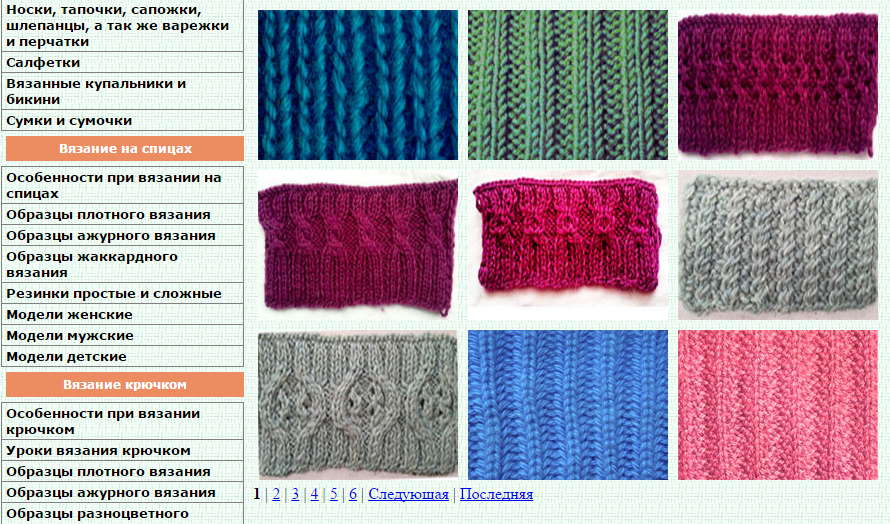Open Особенности при вязании крючком

(123, 422)
